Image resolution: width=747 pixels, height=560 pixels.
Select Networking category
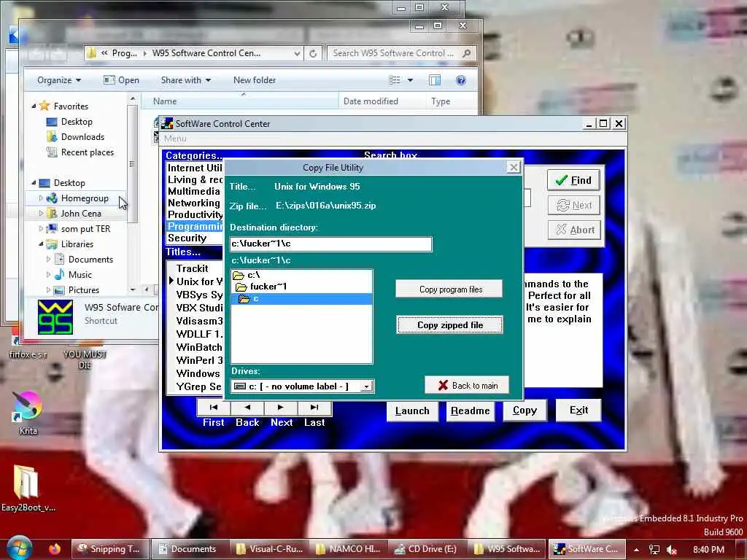194,203
